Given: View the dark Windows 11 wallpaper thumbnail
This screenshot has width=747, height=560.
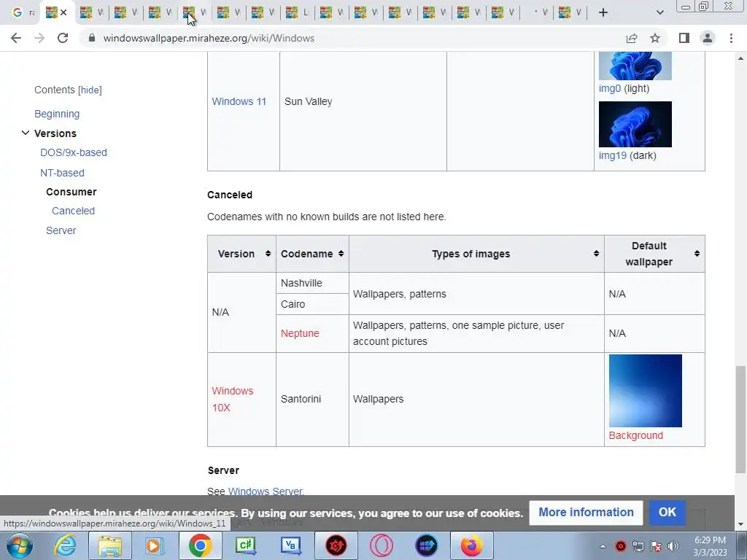Looking at the screenshot, I should pyautogui.click(x=635, y=124).
